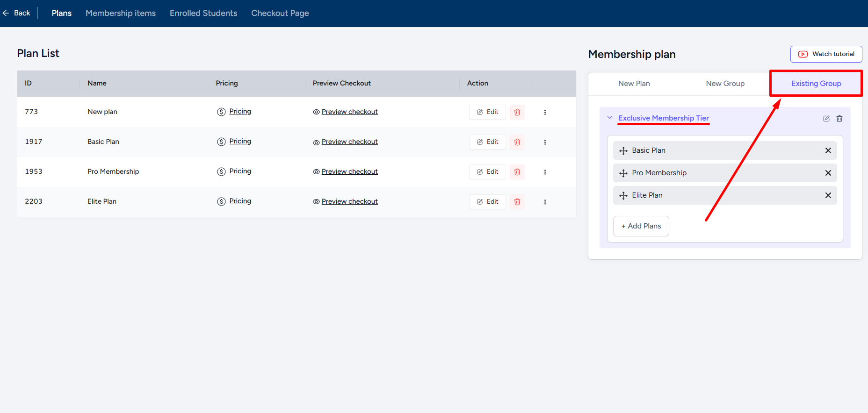Click the Preview Checkout column header
Viewport: 868px width, 413px height.
pyautogui.click(x=342, y=83)
